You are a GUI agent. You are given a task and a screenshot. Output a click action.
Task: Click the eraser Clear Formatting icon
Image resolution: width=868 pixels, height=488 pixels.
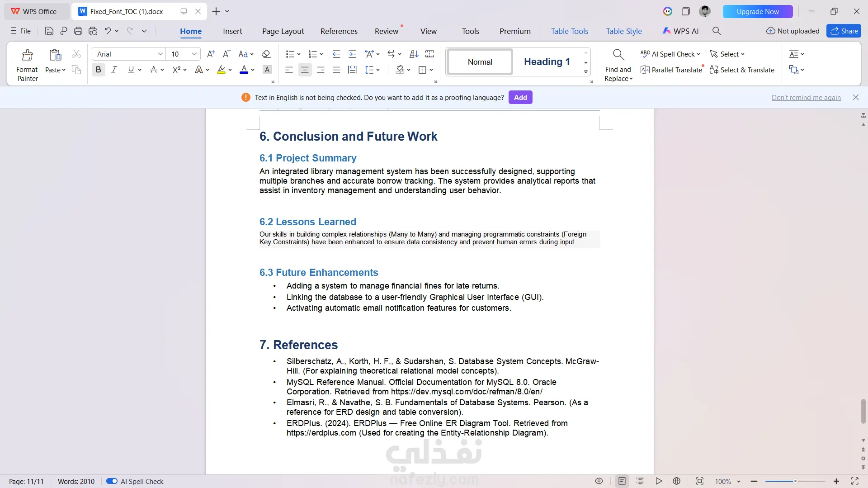pos(266,54)
